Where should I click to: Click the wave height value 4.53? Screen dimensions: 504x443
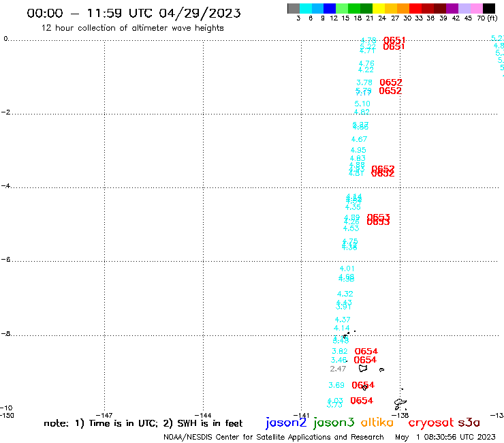coord(351,228)
